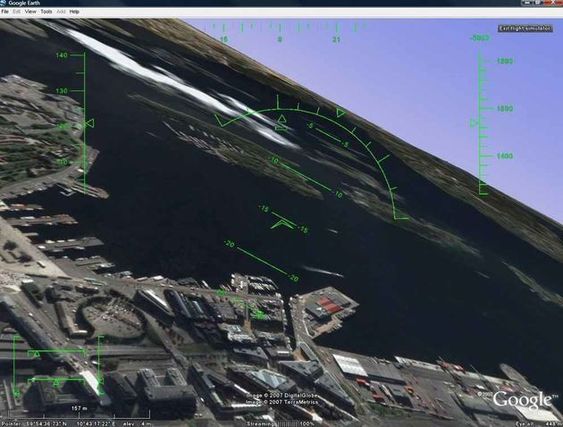Image resolution: width=563 pixels, height=427 pixels.
Task: Open the greyed-out Add menu
Action: click(x=61, y=12)
